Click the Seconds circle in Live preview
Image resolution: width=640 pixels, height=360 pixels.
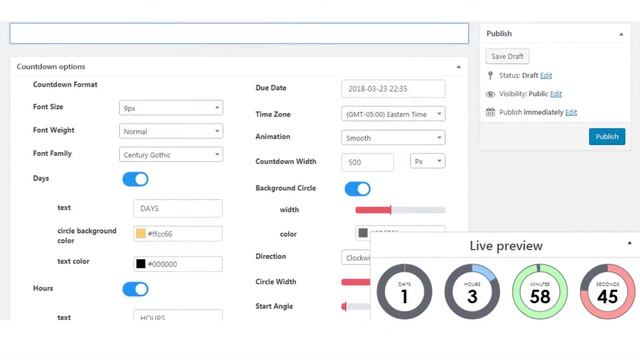tap(607, 291)
